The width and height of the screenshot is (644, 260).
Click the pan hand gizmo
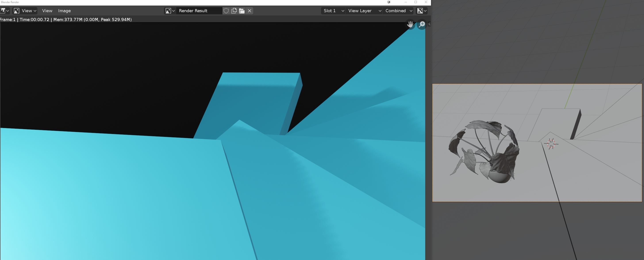coord(410,24)
